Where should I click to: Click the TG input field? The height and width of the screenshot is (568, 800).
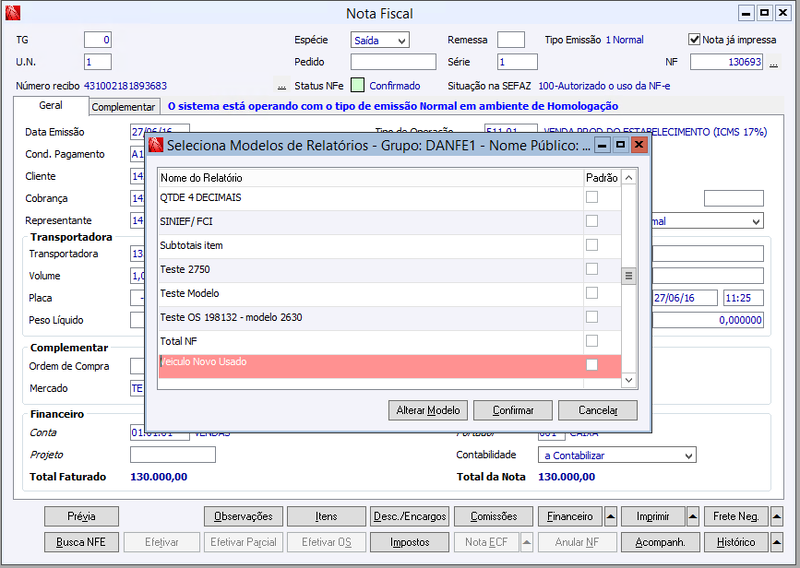pyautogui.click(x=97, y=40)
